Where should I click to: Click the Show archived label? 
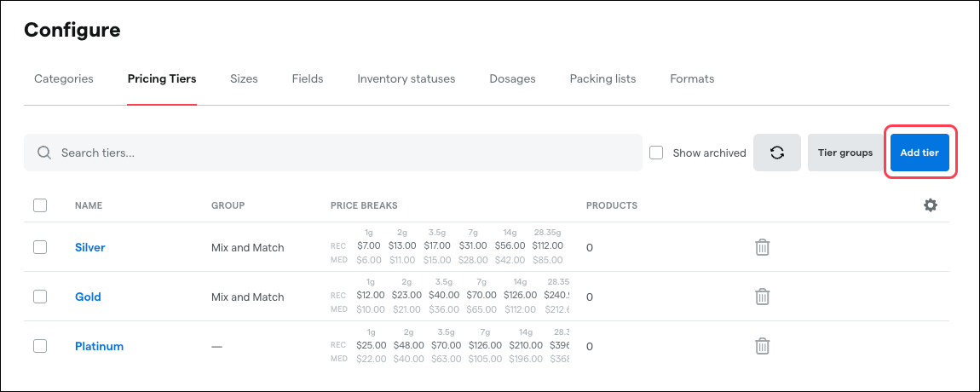pos(709,153)
